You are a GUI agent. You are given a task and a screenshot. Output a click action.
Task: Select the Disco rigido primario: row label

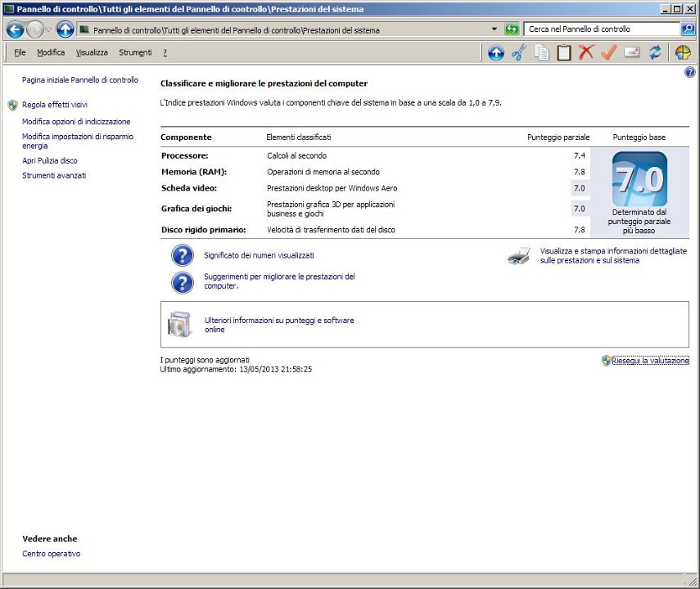coord(204,230)
